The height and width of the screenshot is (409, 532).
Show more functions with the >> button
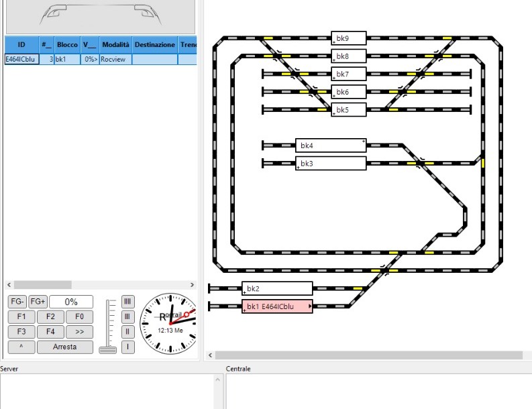[79, 331]
